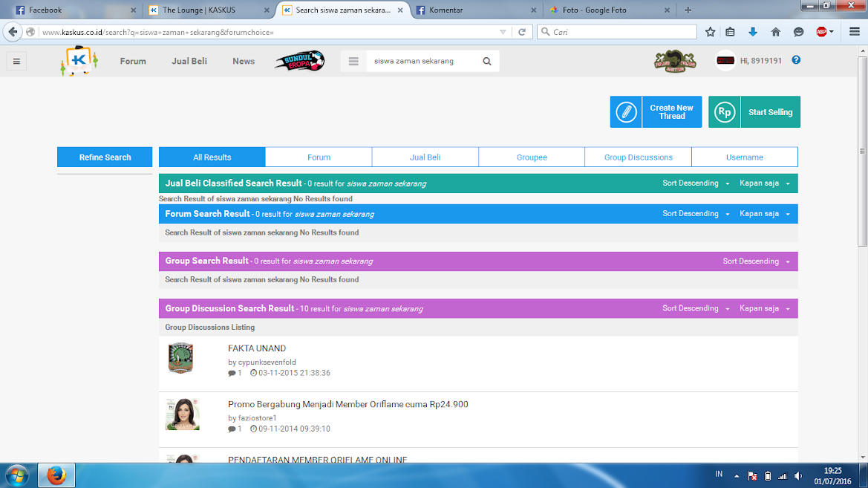The image size is (868, 488).
Task: Click the Oriflame promo thumbnail image
Action: [182, 414]
